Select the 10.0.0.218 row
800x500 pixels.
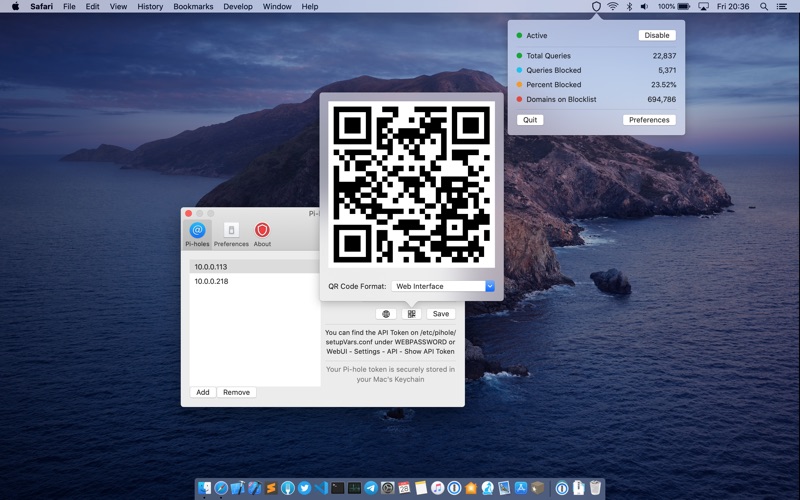(255, 281)
